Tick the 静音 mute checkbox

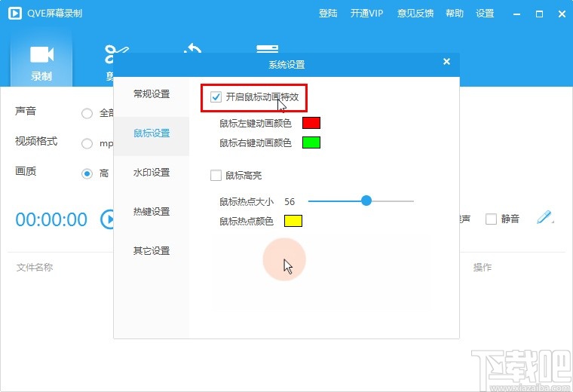pos(491,219)
